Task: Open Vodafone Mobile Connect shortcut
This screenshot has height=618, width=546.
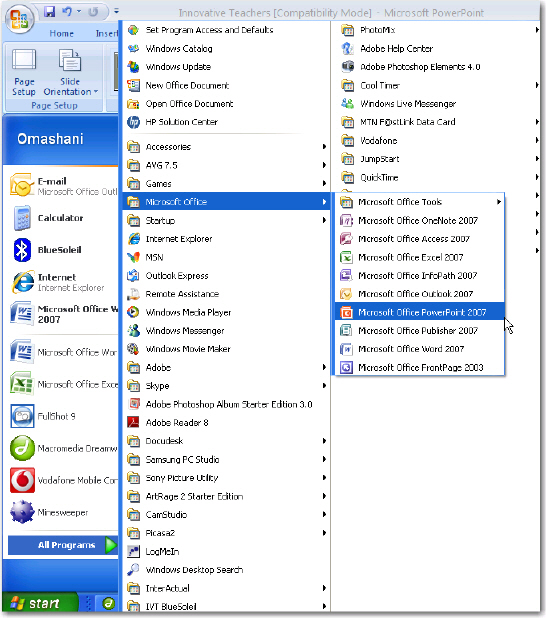Action: (63, 480)
